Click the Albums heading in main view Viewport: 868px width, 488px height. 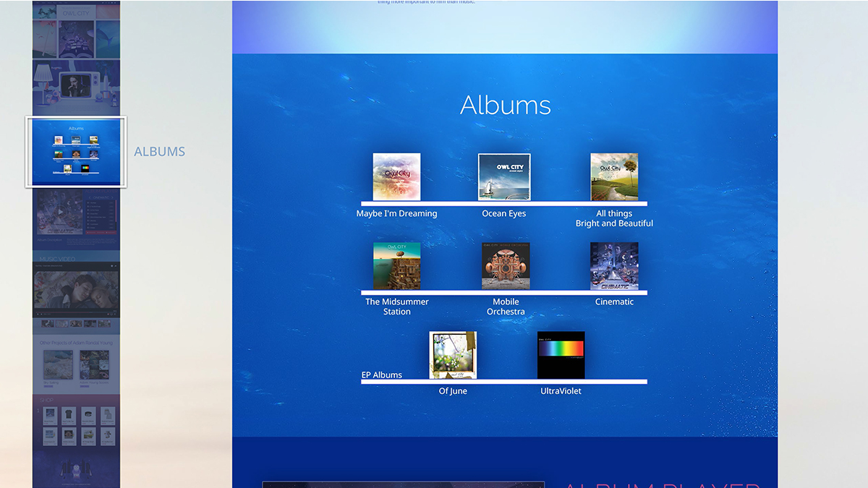point(505,106)
